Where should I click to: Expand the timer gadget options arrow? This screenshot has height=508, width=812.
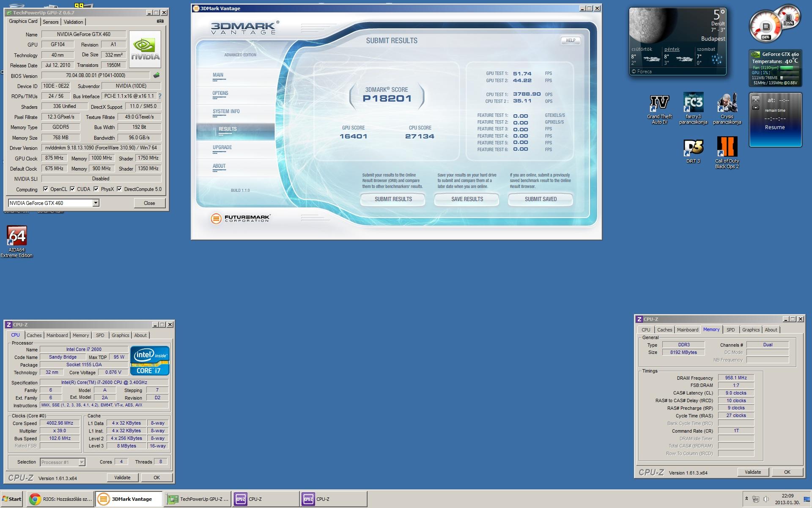coord(756,108)
